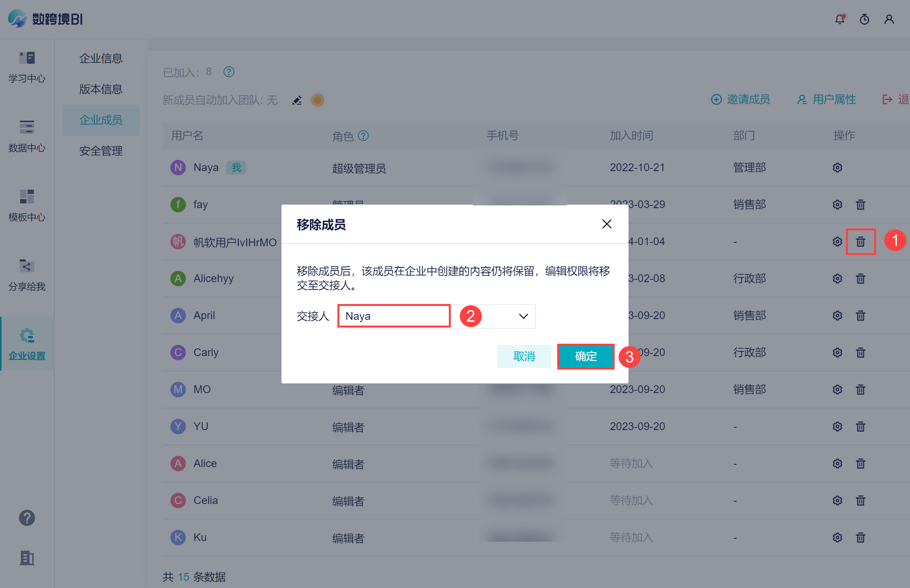Open 企业信息 menu item

click(x=101, y=59)
